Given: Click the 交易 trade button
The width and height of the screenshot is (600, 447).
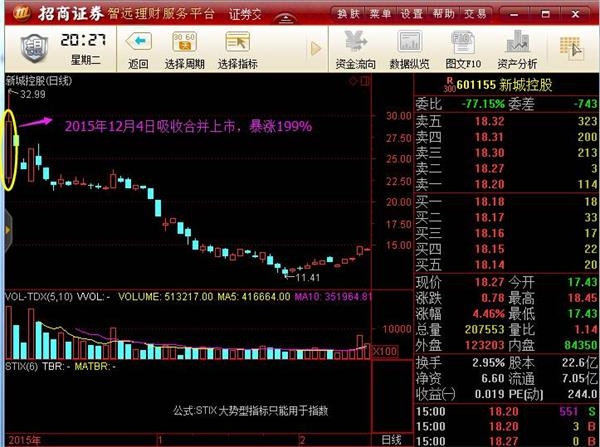Looking at the screenshot, I should pos(476,14).
